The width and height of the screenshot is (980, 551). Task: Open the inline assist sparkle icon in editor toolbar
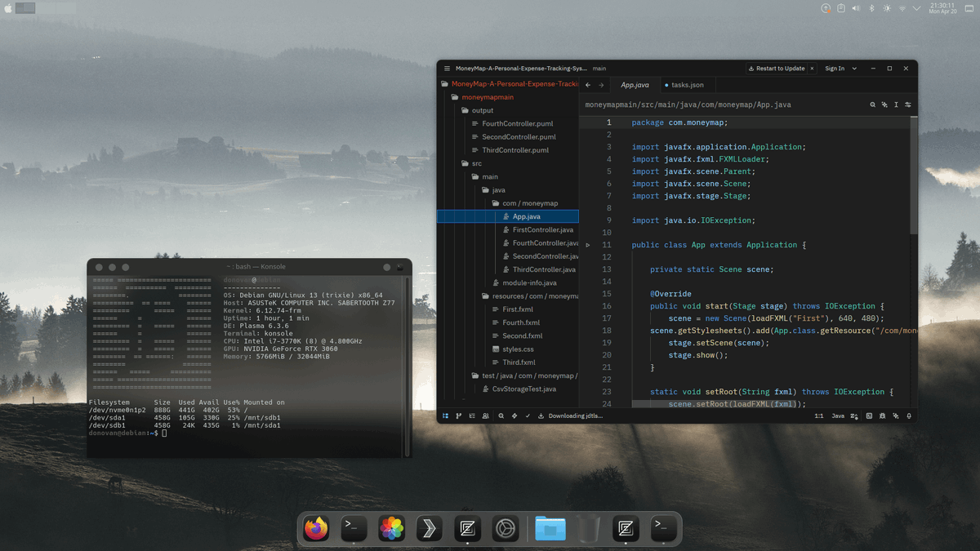click(x=884, y=104)
